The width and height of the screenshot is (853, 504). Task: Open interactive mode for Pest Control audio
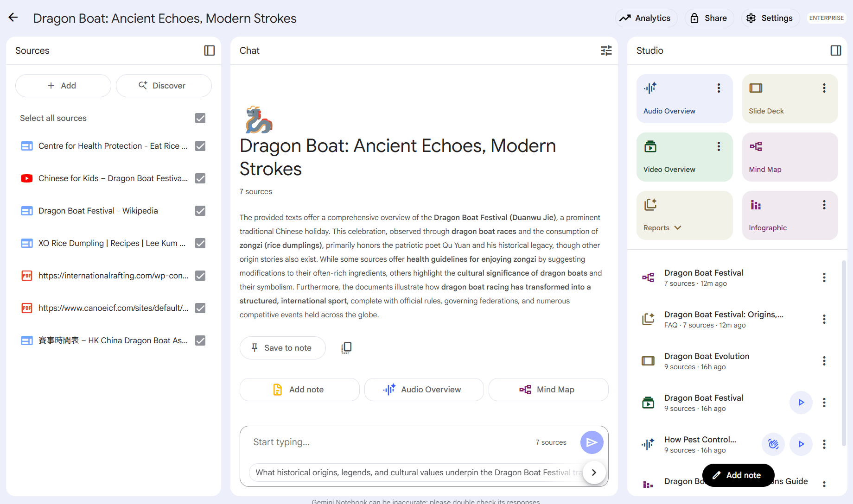coord(773,444)
